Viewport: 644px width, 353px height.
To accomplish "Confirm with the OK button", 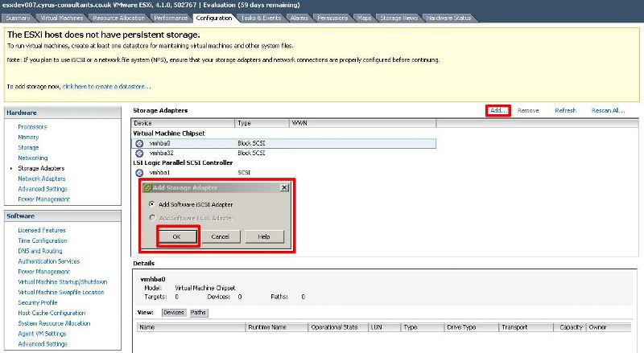I will 177,236.
